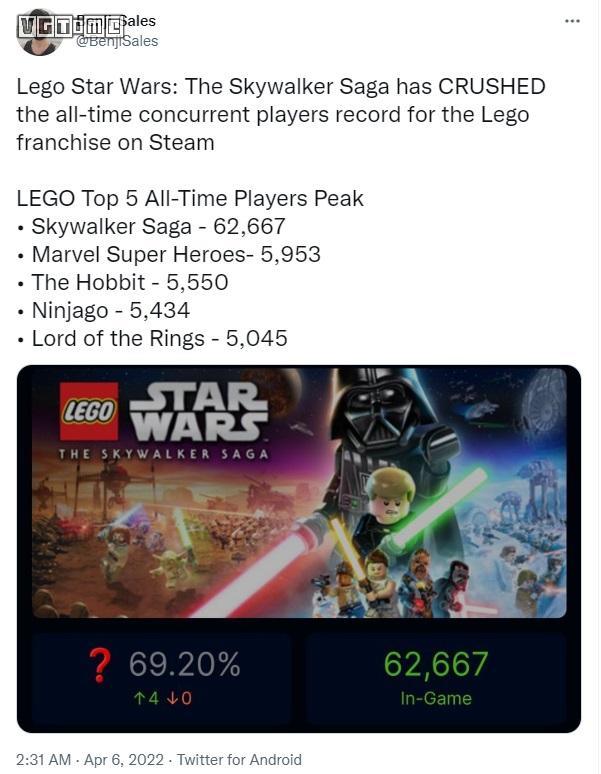This screenshot has height=774, width=601.
Task: Click the 69.20% rating value
Action: point(185,664)
